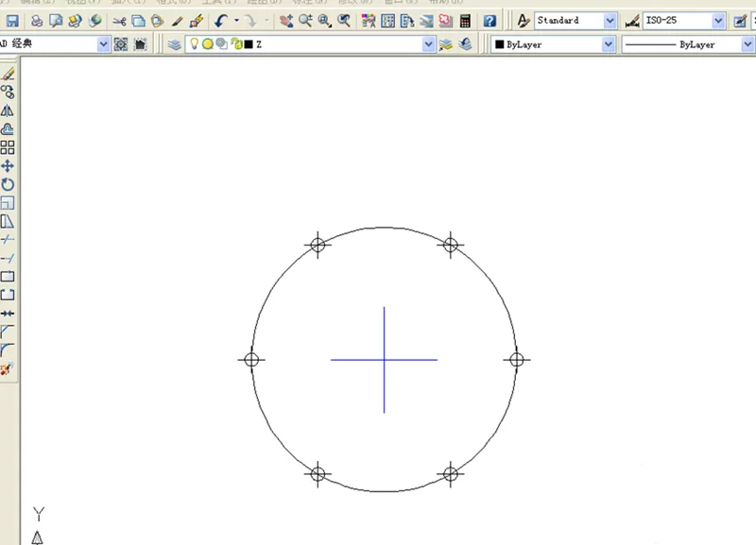
Task: Toggle freeze/thaw sun icon for layer Z
Action: click(207, 44)
